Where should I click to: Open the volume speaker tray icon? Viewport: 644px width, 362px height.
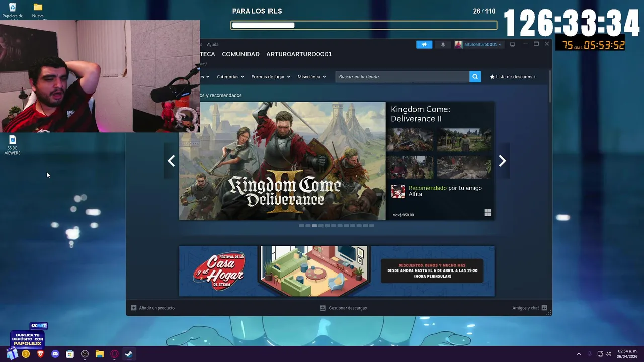(608, 354)
